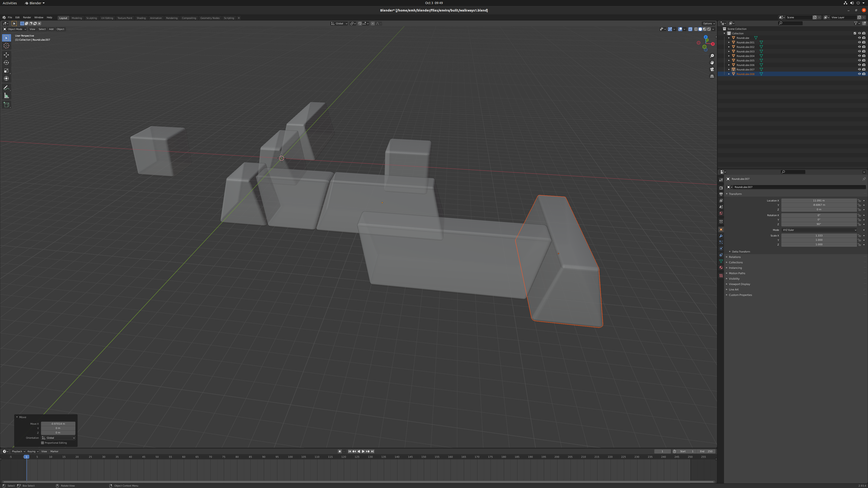Collapse the Collection tree
Screen dimensions: 868x488
point(724,33)
